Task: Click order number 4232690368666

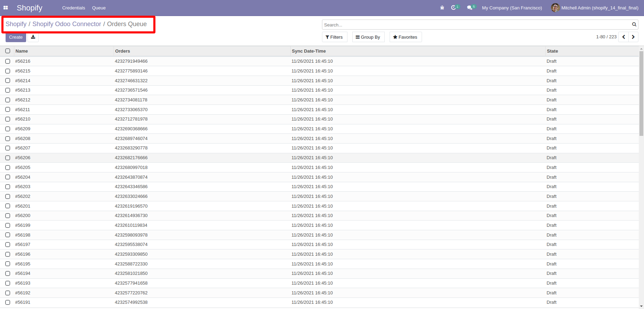Action: pyautogui.click(x=131, y=129)
